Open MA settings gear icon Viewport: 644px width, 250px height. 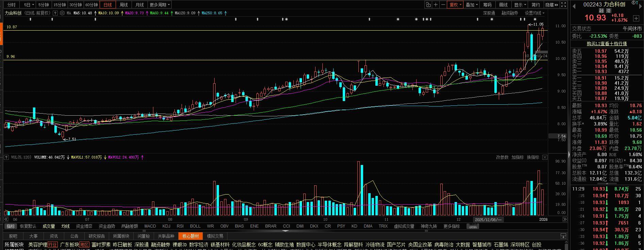[x=62, y=13]
